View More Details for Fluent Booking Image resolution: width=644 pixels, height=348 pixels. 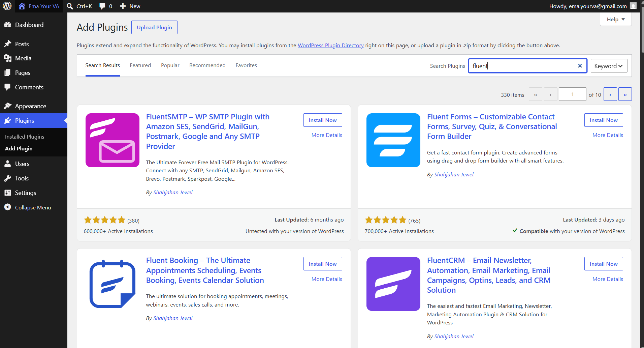pos(327,279)
